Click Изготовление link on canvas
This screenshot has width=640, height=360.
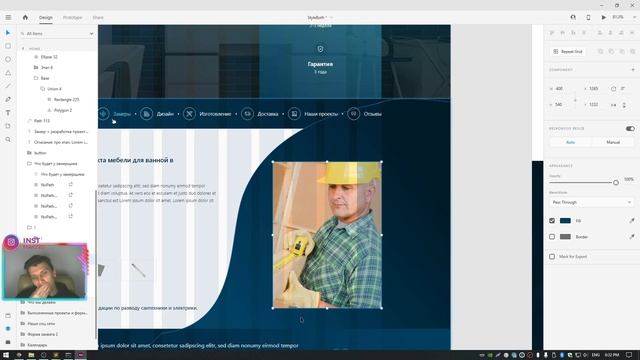215,114
